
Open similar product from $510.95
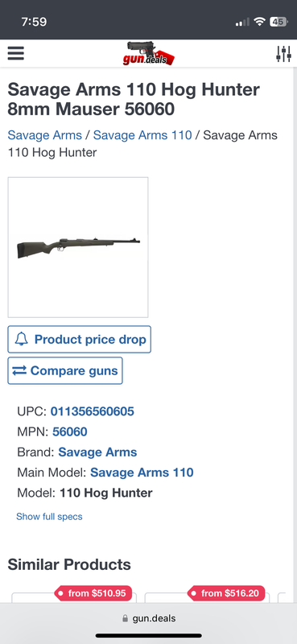pyautogui.click(x=74, y=594)
